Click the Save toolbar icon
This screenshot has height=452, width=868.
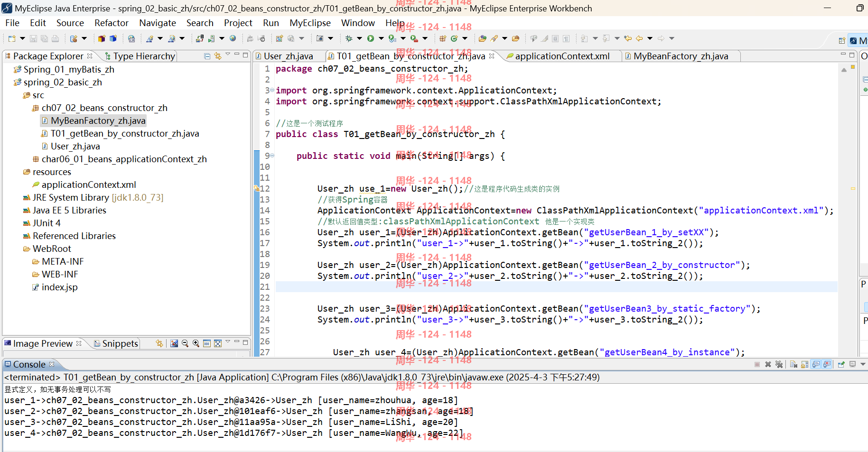(33, 38)
